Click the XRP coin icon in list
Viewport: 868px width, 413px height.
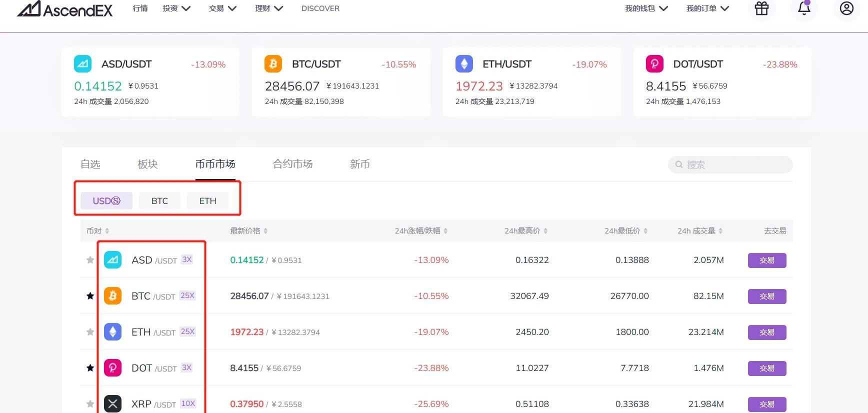coord(112,403)
